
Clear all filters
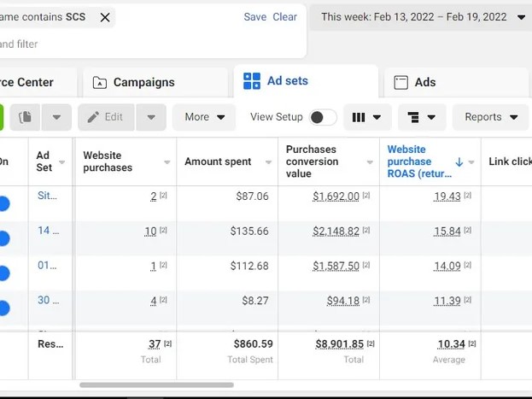click(x=284, y=17)
